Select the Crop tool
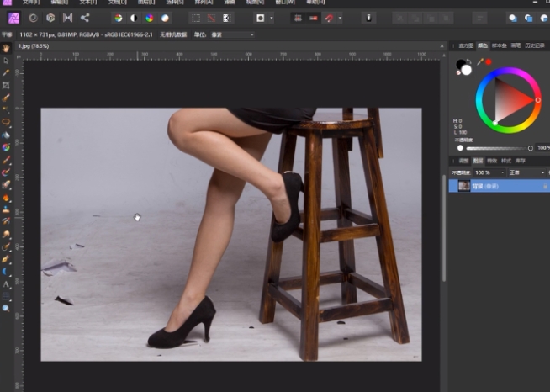 (x=6, y=85)
